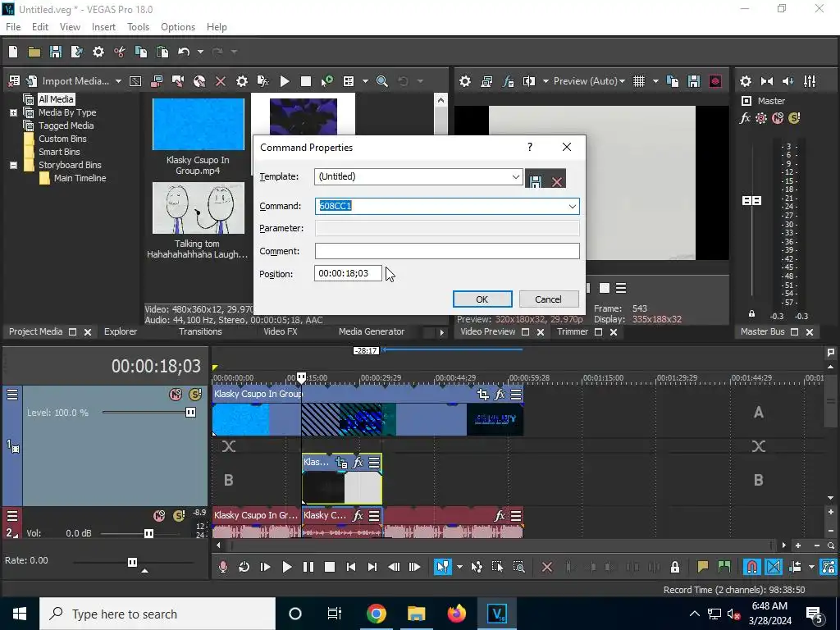Click the Video Output FX icon in preview toolbar
The image size is (840, 630).
(x=508, y=81)
